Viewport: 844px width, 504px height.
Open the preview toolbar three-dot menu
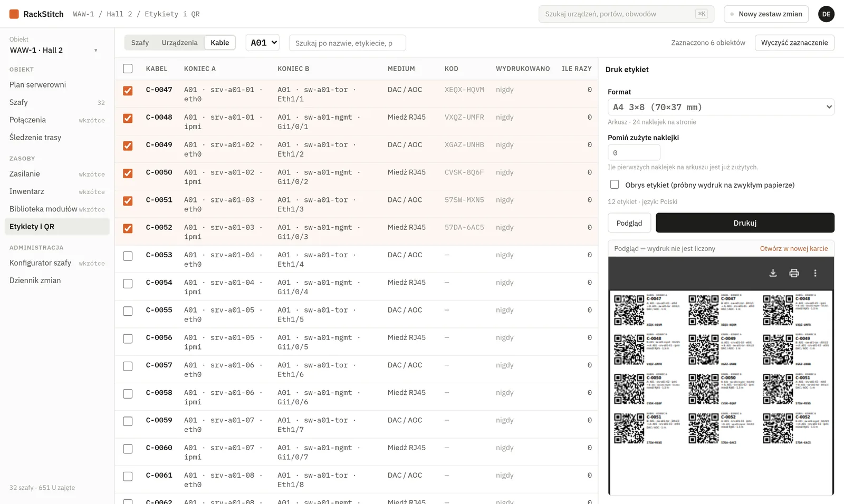pos(815,273)
